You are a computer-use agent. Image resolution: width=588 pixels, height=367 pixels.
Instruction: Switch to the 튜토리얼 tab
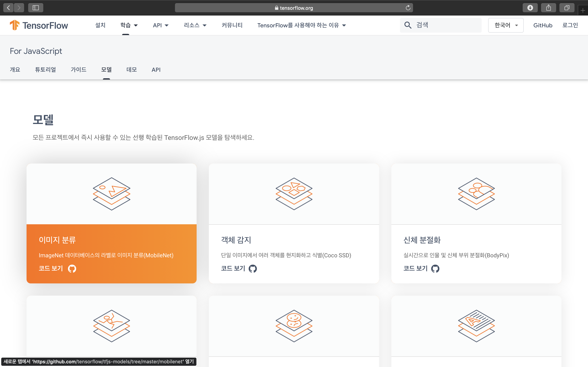click(46, 70)
